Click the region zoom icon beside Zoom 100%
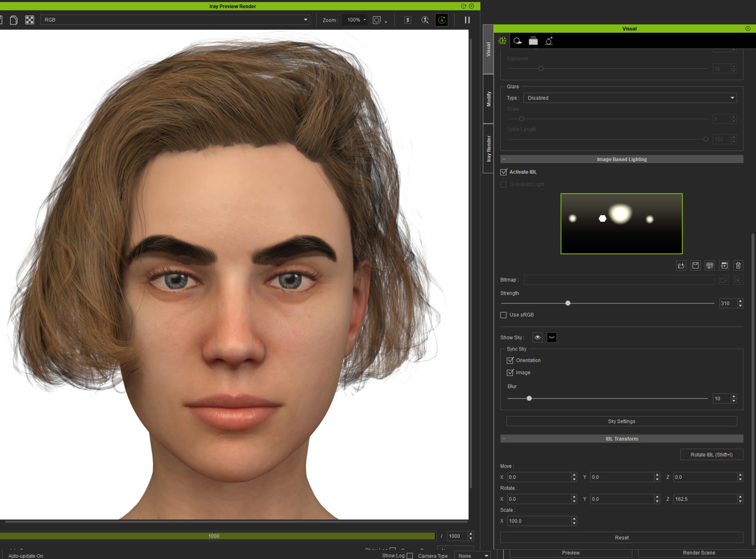This screenshot has width=756, height=559. tap(377, 20)
